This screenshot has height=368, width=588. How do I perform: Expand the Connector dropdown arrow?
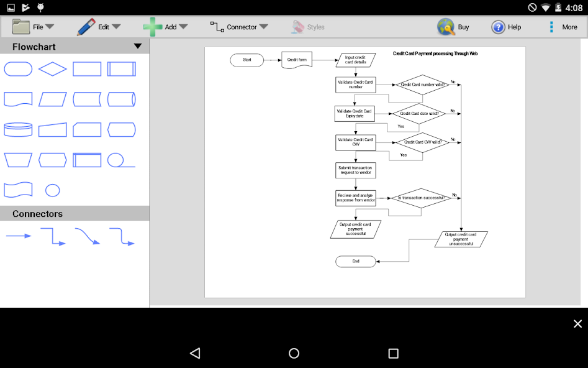(265, 27)
